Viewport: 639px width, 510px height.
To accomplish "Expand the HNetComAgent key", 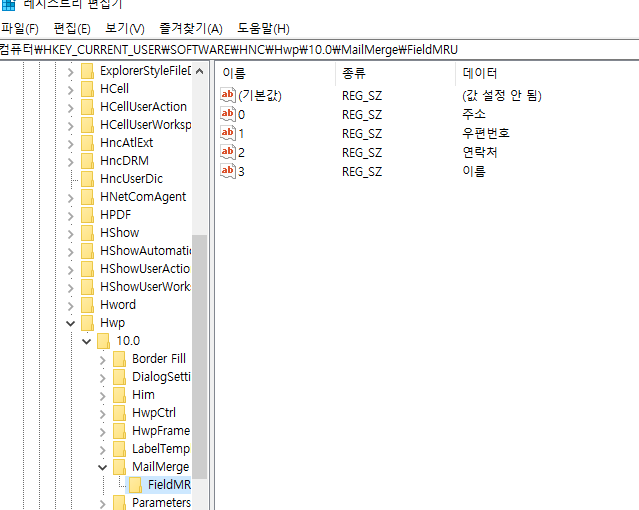I will [71, 198].
